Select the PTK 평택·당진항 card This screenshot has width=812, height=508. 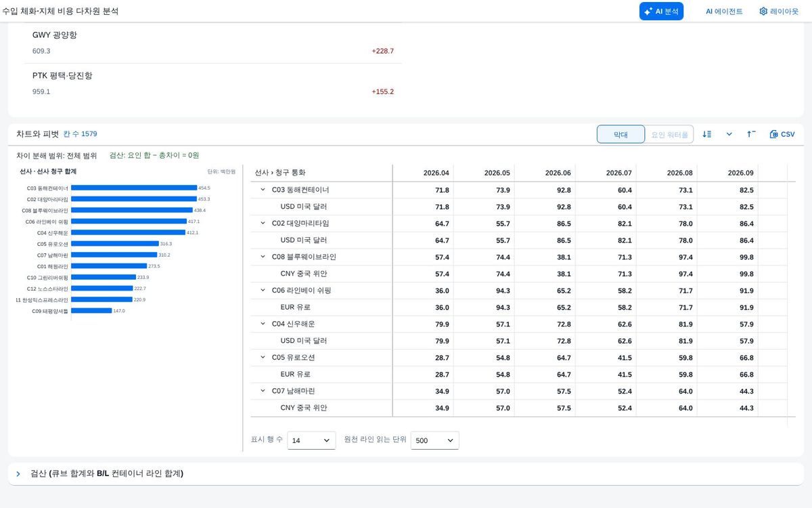point(213,83)
